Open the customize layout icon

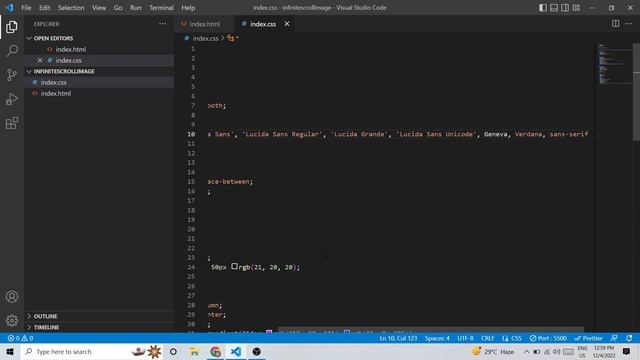[x=576, y=8]
